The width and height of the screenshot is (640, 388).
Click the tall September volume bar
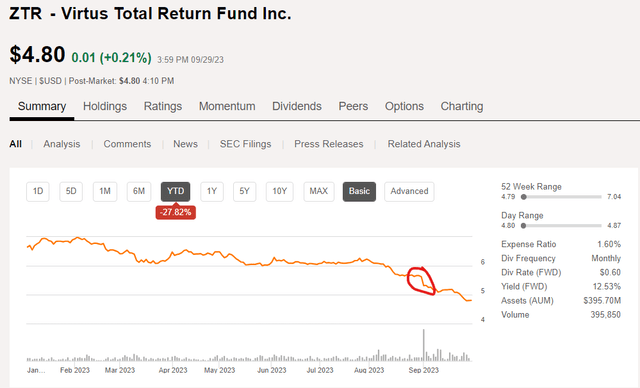click(424, 345)
